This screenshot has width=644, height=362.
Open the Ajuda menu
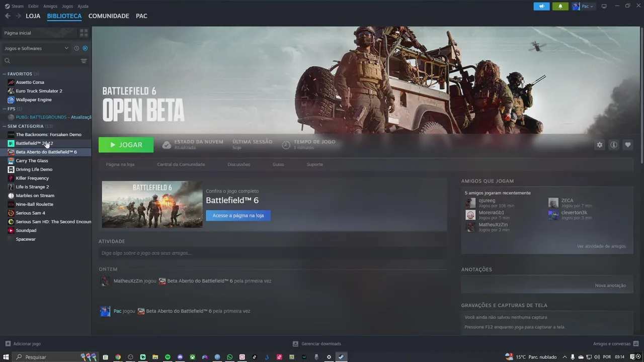click(x=83, y=7)
